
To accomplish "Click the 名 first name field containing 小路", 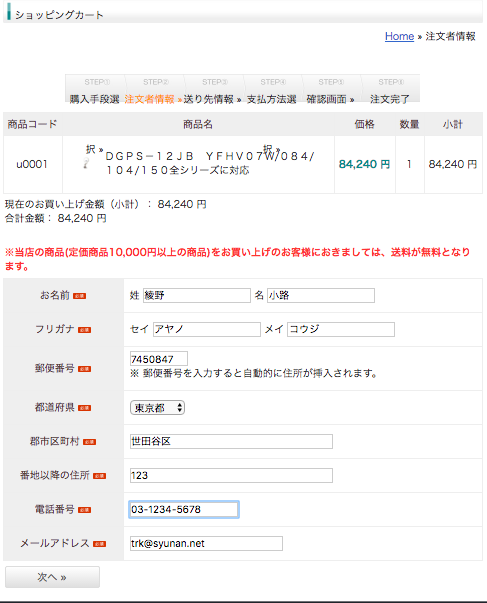I will click(x=321, y=295).
